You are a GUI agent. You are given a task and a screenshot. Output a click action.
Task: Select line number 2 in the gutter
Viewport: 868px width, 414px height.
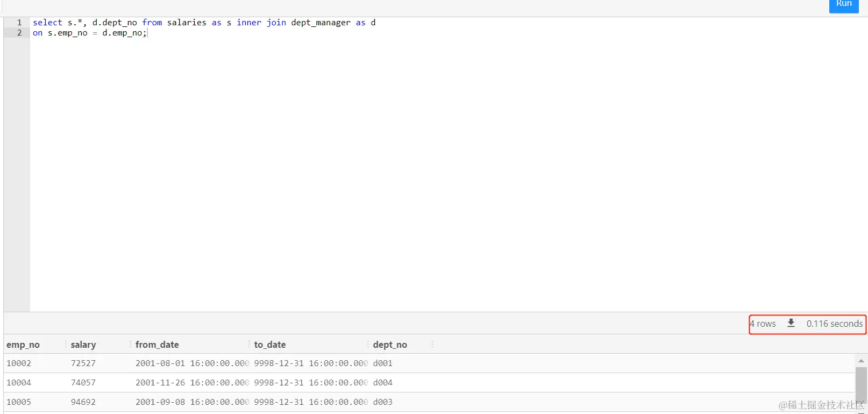pyautogui.click(x=19, y=33)
